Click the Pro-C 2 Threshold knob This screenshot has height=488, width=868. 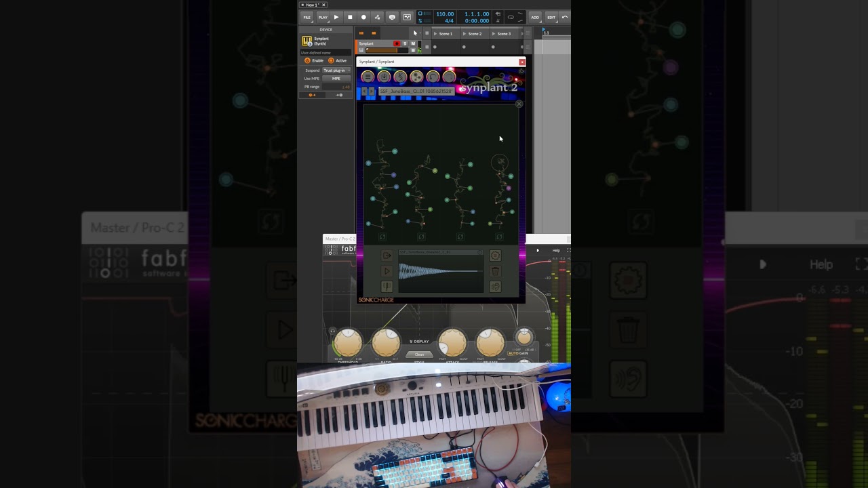[x=348, y=343]
